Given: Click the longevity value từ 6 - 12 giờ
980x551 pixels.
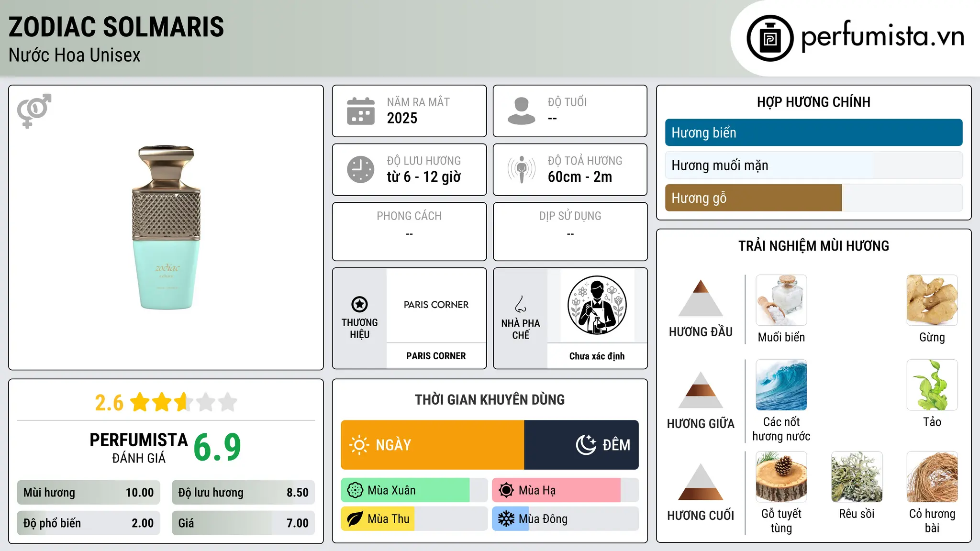Looking at the screenshot, I should point(424,177).
